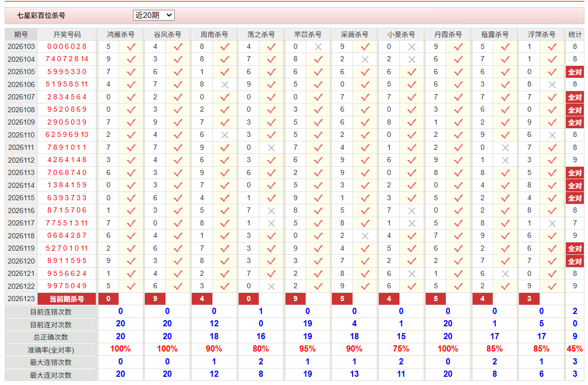Select issue number 2026103
The height and width of the screenshot is (385, 588).
(x=21, y=46)
